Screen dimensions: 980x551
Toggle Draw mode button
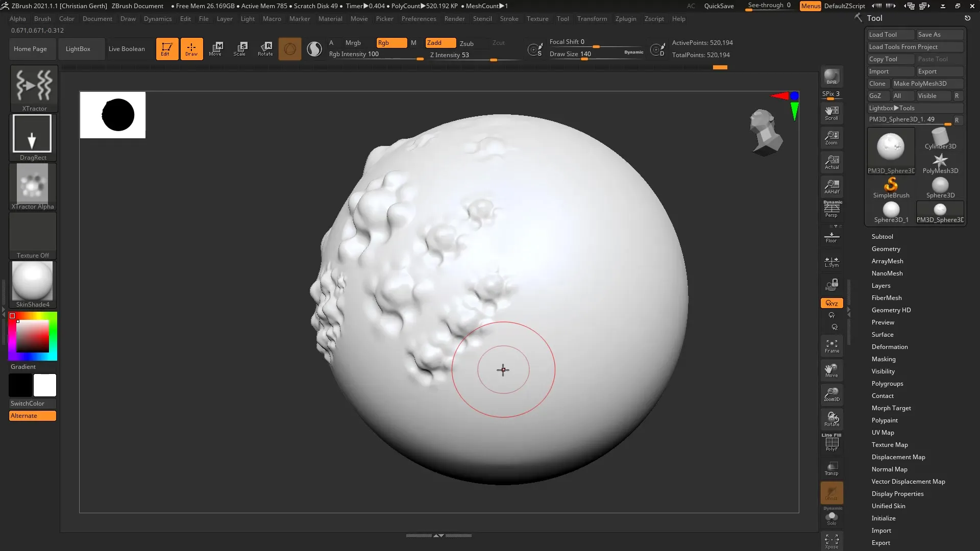tap(191, 49)
